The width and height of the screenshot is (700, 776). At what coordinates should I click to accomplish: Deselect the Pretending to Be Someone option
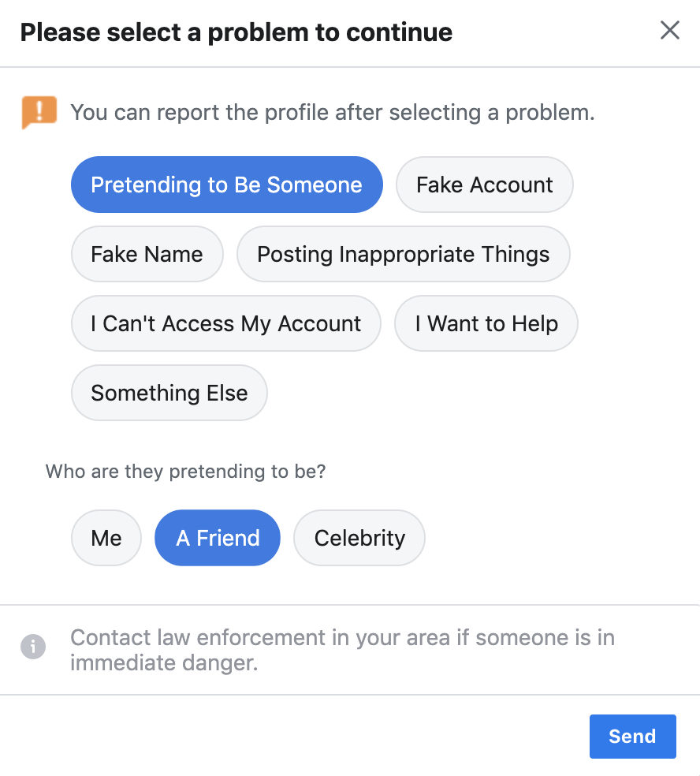[x=226, y=185]
